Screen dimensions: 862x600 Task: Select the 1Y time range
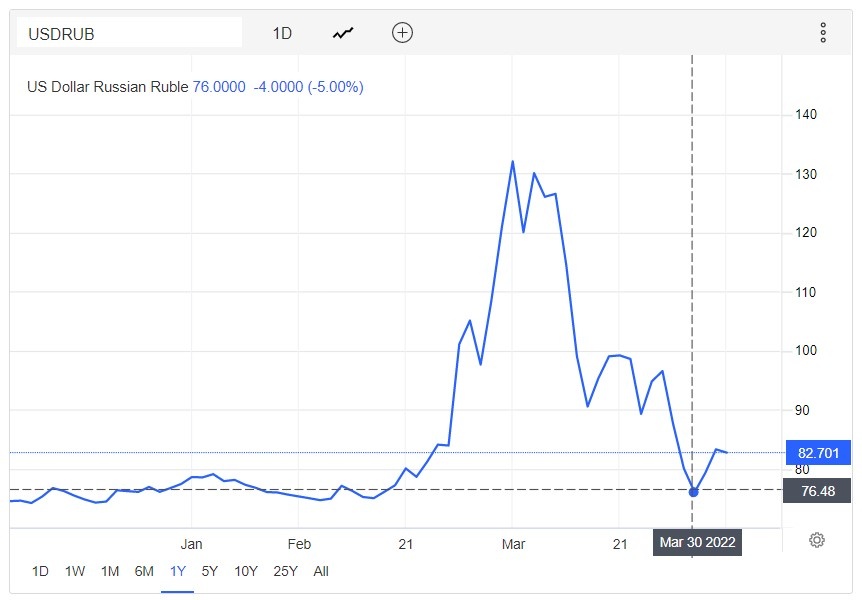178,571
